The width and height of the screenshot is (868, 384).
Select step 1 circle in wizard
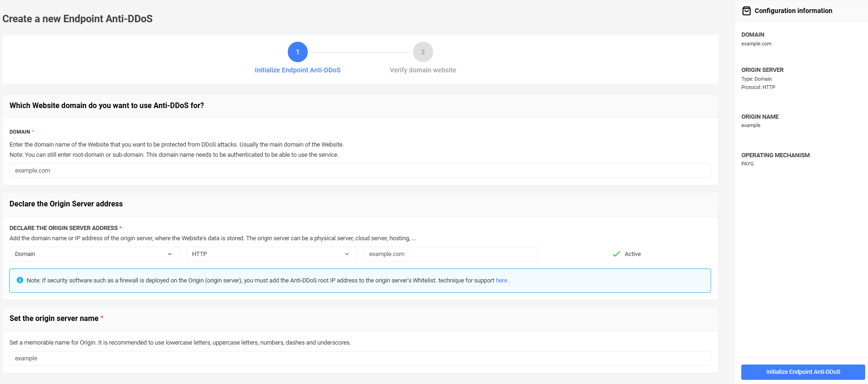click(298, 52)
